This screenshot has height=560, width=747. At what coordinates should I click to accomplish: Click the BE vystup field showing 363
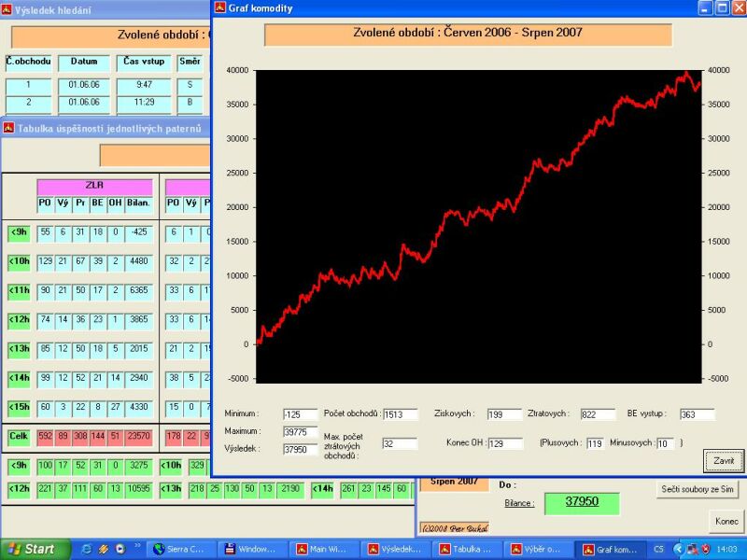(x=697, y=414)
